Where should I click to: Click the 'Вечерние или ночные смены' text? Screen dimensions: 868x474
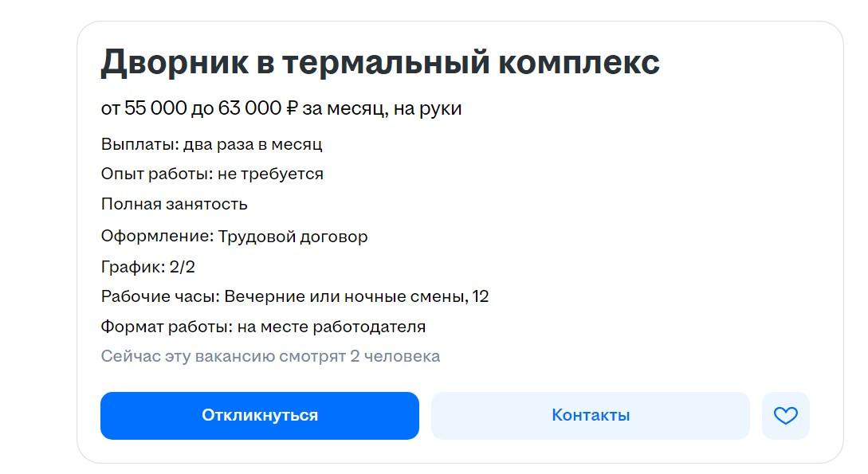point(345,296)
